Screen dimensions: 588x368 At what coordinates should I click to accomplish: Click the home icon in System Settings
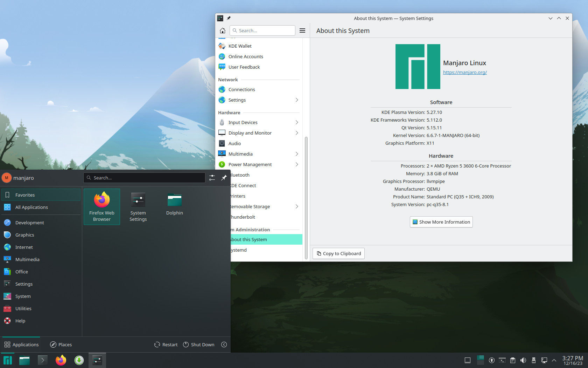(x=223, y=30)
